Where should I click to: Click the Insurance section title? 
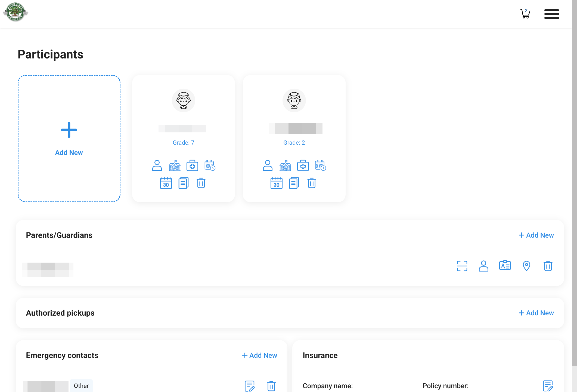point(320,355)
